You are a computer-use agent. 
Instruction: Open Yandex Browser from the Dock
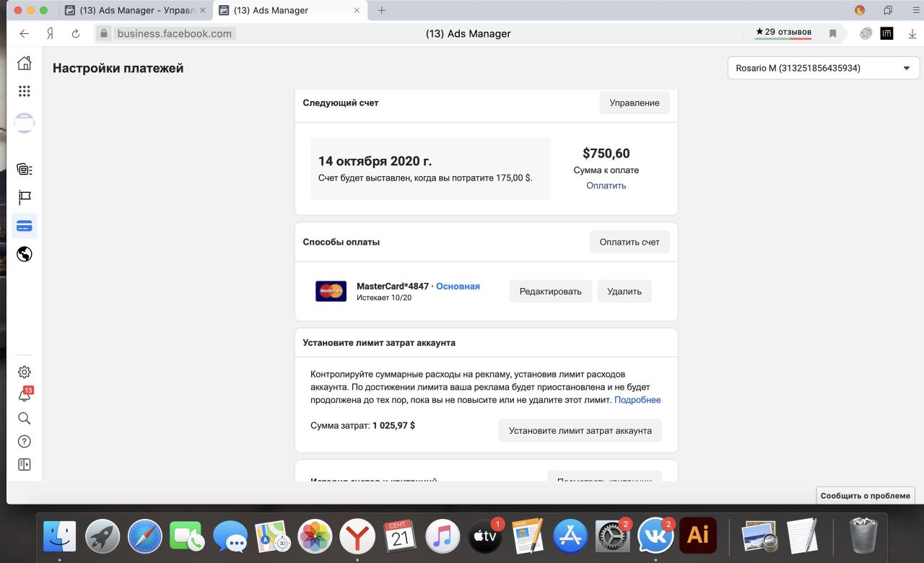pyautogui.click(x=358, y=536)
